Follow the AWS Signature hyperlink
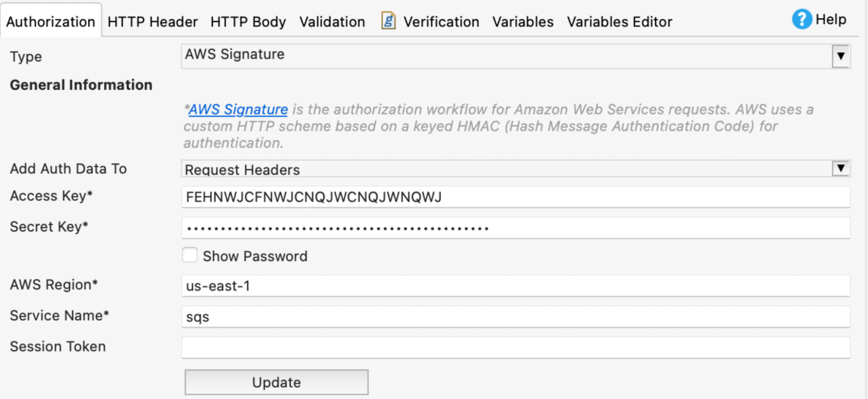The image size is (868, 399). (x=238, y=110)
